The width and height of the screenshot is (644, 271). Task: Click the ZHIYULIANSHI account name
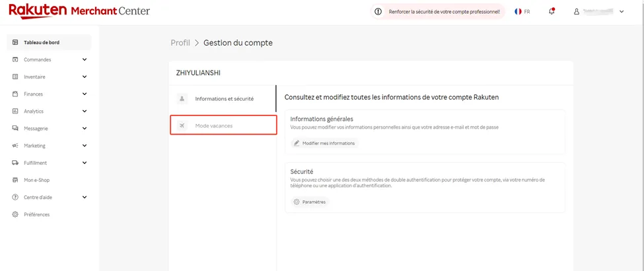click(x=198, y=73)
